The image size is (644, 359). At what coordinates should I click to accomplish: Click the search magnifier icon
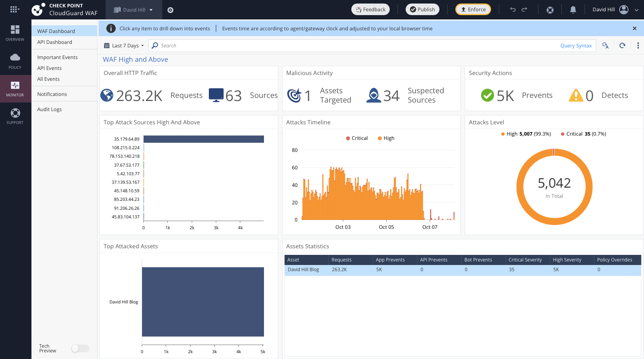click(155, 45)
